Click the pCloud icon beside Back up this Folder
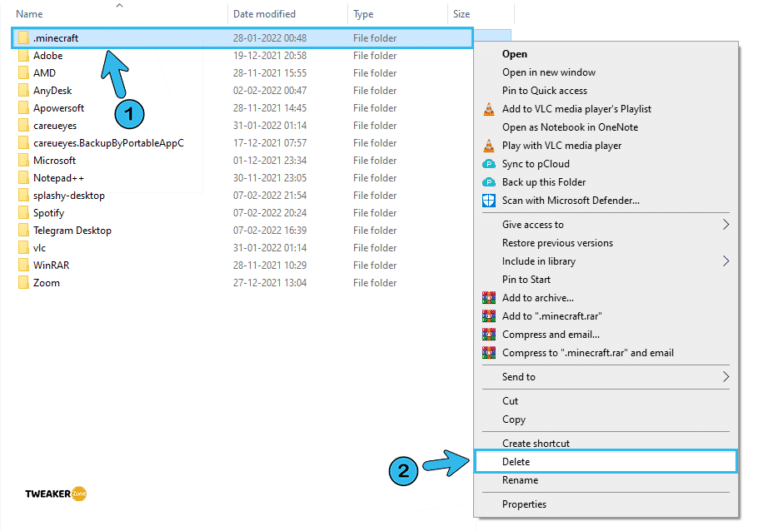 489,182
